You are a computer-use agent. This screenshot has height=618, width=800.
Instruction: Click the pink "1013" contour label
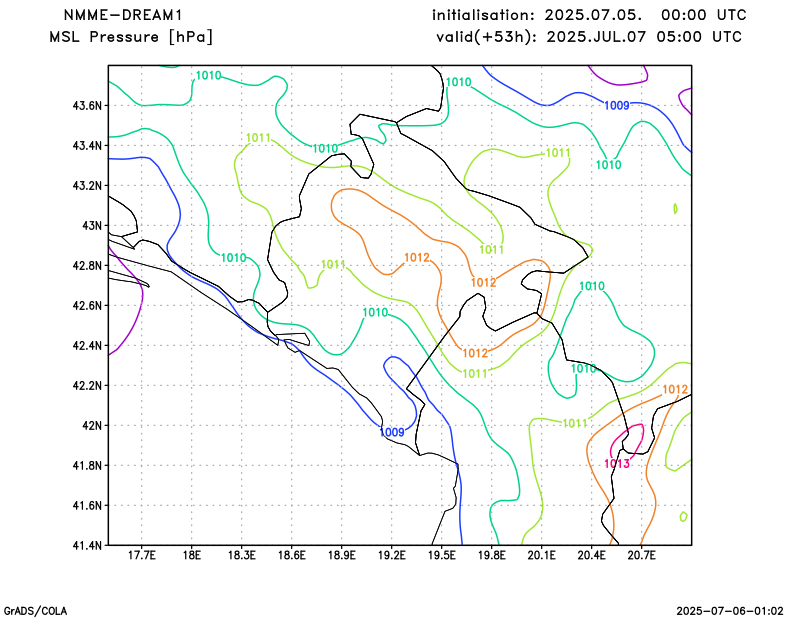coord(617,463)
